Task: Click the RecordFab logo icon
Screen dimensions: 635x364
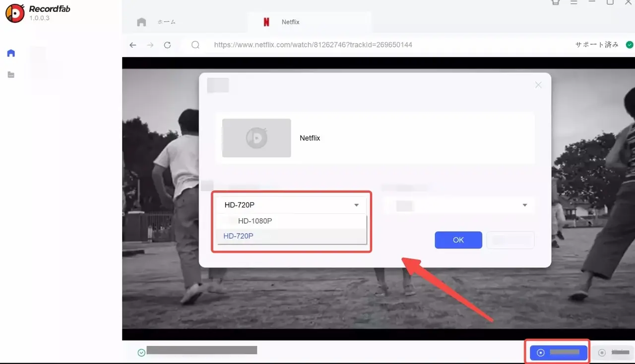Action: coord(15,13)
